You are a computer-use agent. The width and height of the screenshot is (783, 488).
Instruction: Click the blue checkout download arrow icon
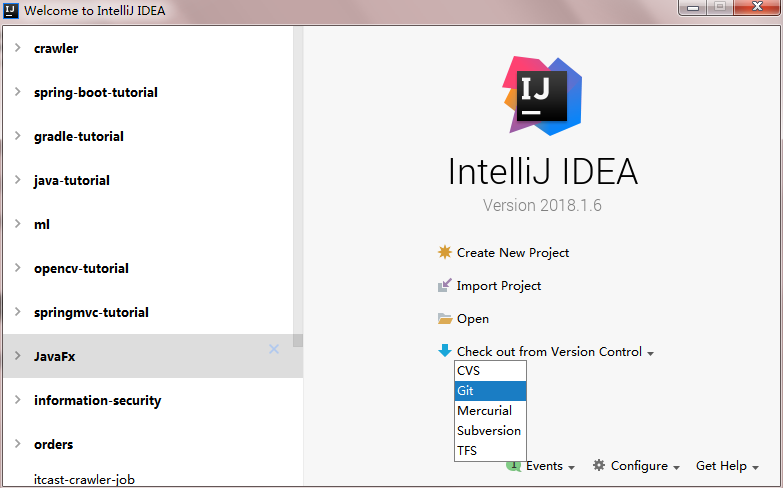(444, 351)
